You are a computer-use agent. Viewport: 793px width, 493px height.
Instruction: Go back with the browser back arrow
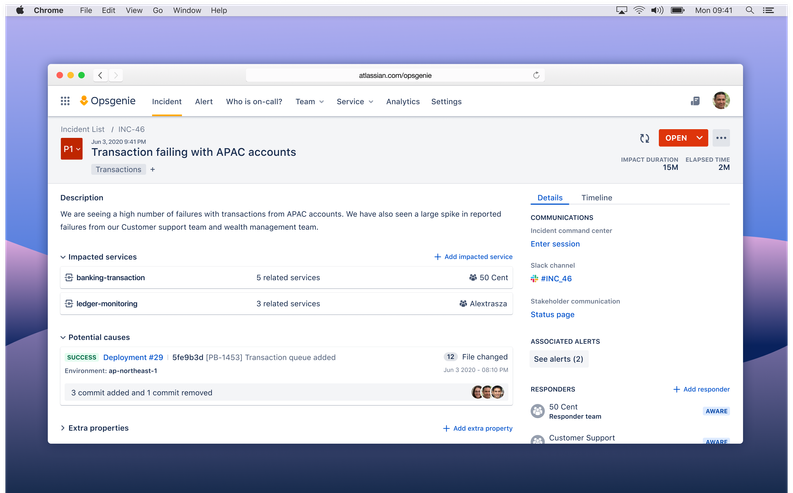(x=101, y=75)
